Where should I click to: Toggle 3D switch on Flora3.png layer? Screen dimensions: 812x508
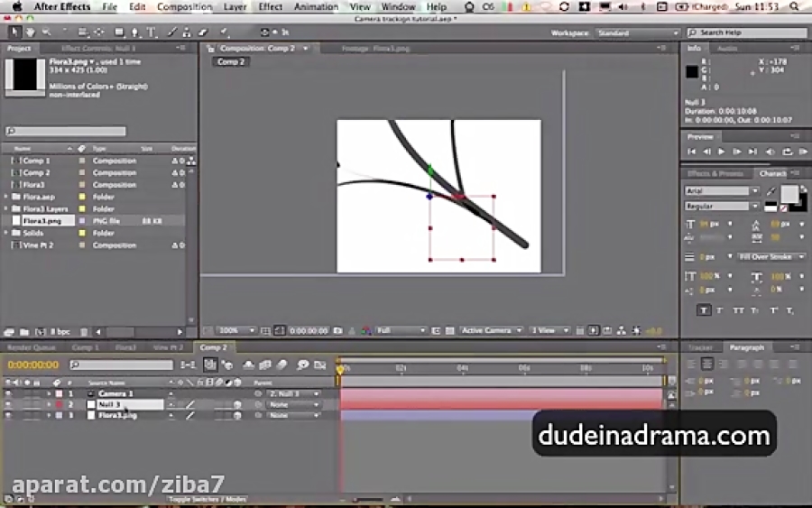point(237,415)
